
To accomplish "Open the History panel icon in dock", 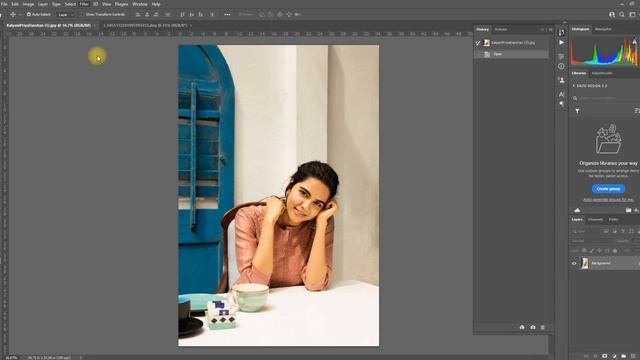I will [562, 32].
